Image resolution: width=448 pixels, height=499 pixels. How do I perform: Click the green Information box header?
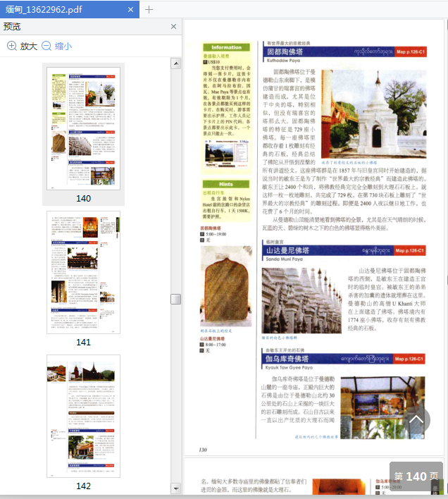click(226, 47)
